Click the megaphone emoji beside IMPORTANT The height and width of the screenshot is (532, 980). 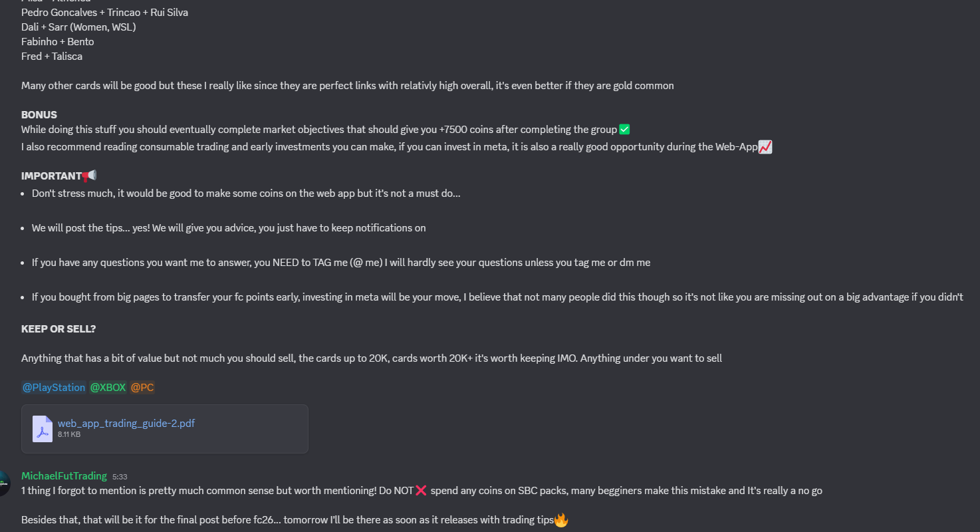point(90,176)
